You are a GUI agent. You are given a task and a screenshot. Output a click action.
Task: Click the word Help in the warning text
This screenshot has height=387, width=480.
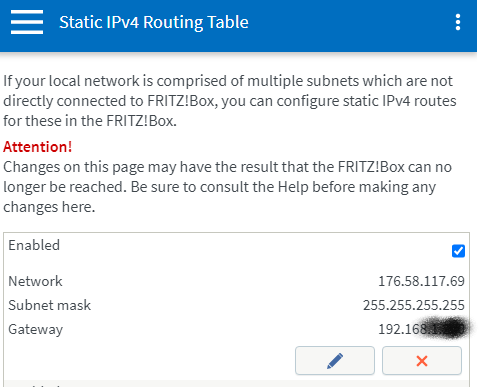293,187
